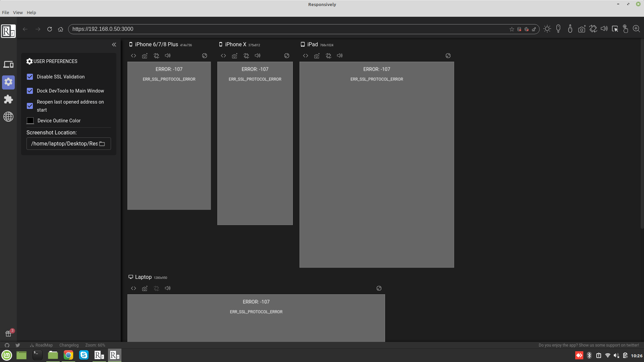
Task: Clear storage via database icon in address bar
Action: 519,29
